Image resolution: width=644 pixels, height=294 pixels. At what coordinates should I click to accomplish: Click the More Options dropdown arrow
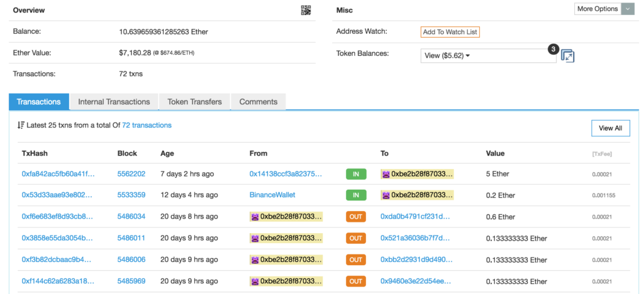point(627,9)
